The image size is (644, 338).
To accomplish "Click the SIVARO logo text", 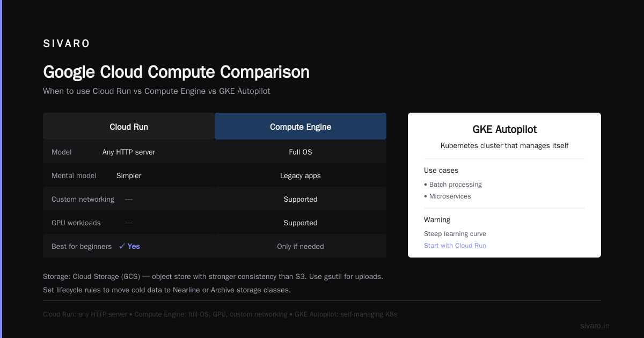I will point(67,44).
